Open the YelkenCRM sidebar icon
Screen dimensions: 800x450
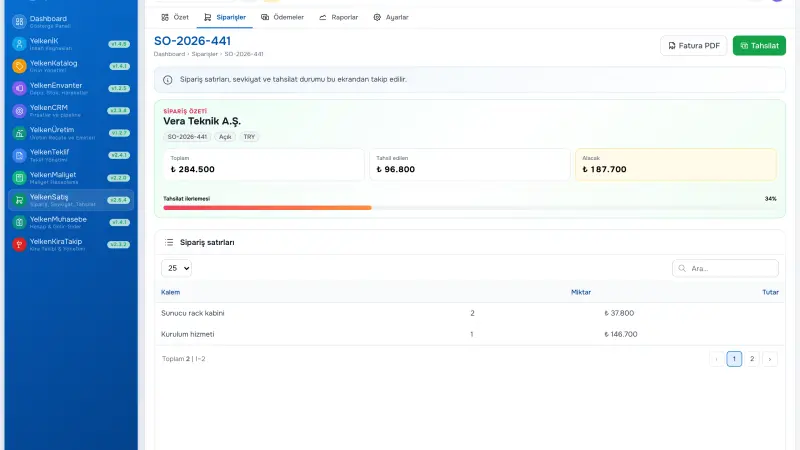pyautogui.click(x=19, y=111)
